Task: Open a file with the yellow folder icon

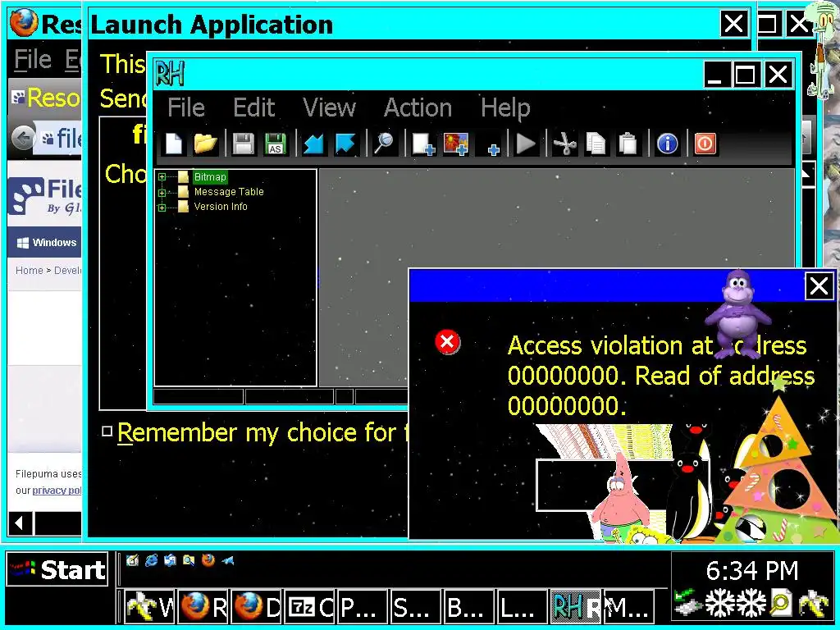Action: [206, 144]
